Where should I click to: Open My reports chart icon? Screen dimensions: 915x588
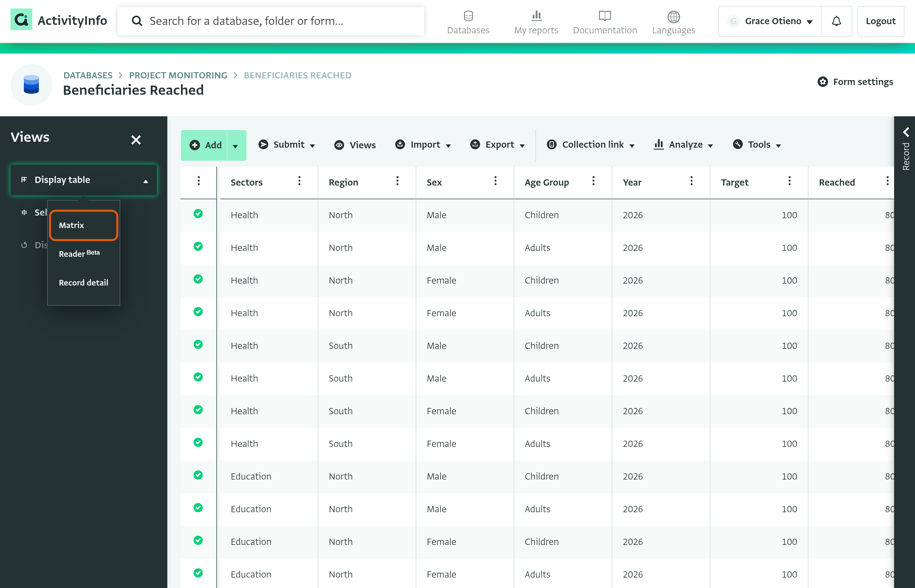(536, 16)
